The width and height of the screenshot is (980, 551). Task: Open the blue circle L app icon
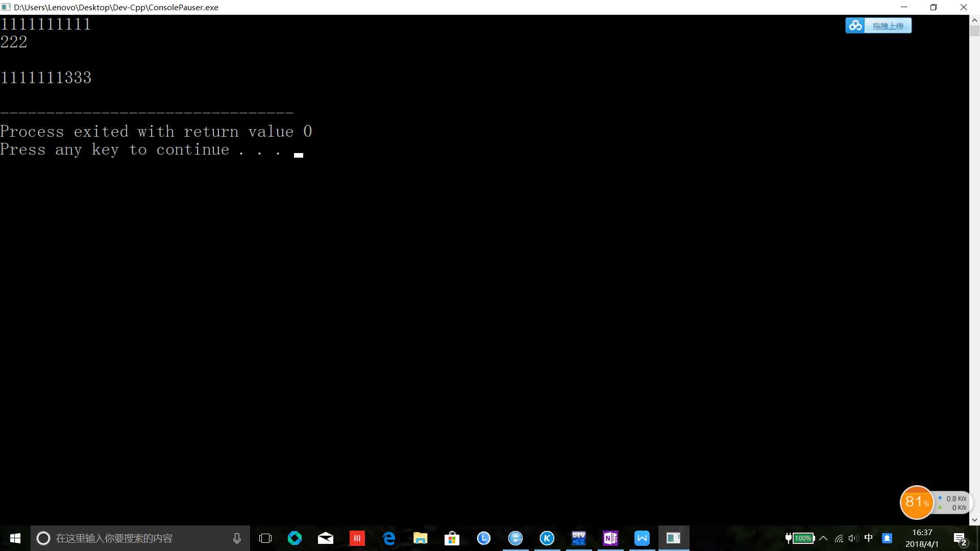coord(484,538)
